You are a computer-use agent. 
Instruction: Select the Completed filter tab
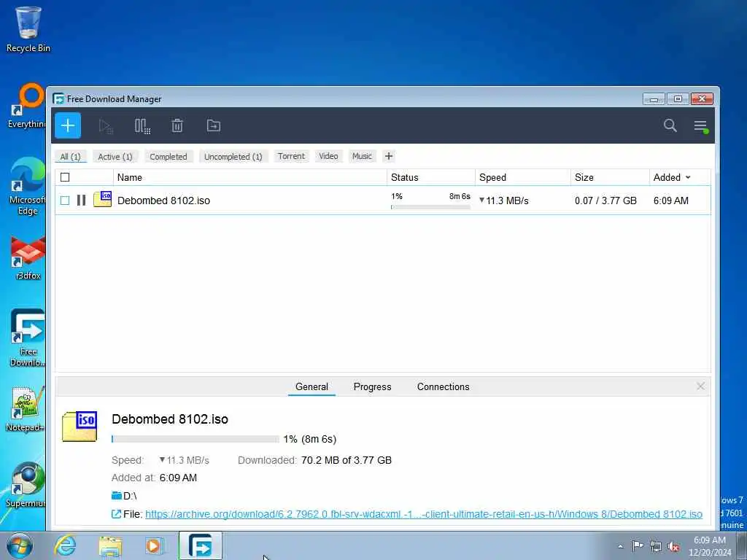[169, 156]
